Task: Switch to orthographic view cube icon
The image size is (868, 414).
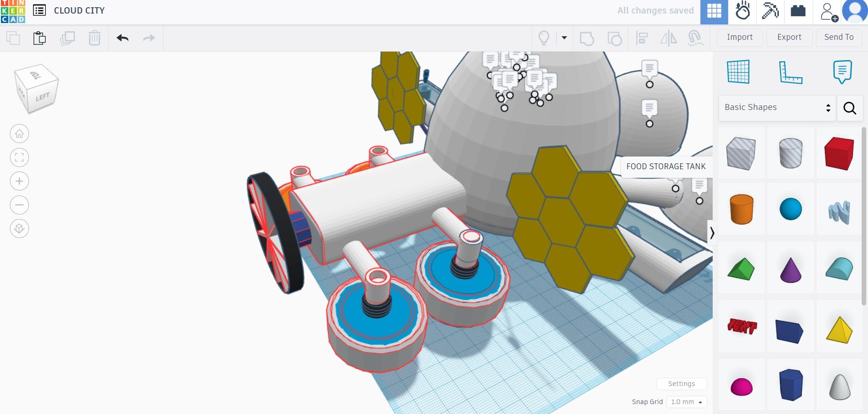Action: [19, 228]
